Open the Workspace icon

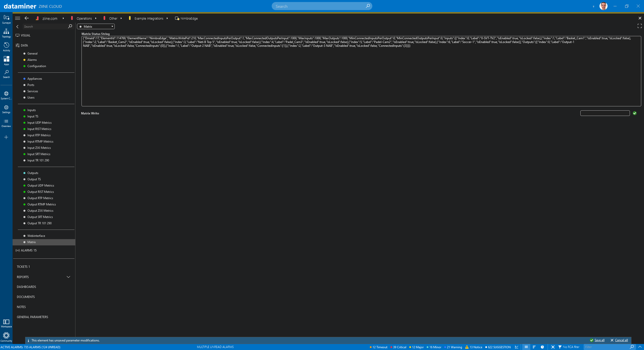point(6,323)
